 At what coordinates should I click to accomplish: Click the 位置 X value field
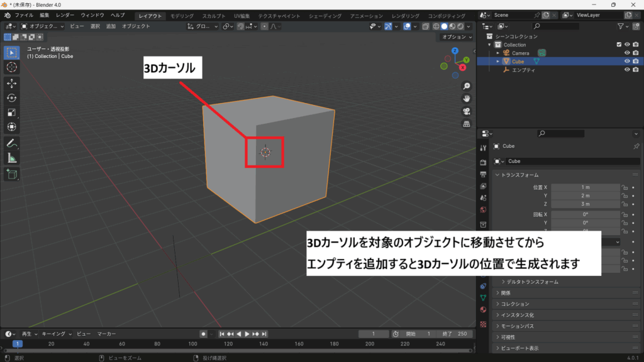(x=585, y=187)
